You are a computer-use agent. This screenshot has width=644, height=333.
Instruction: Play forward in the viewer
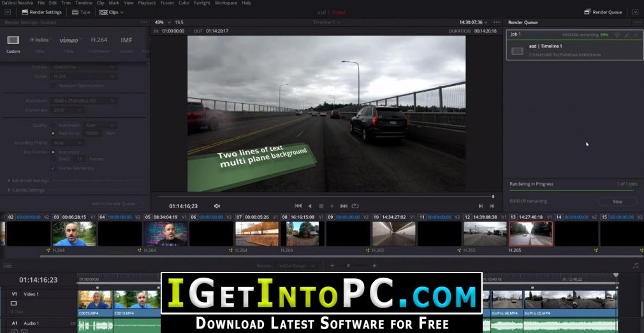[332, 206]
